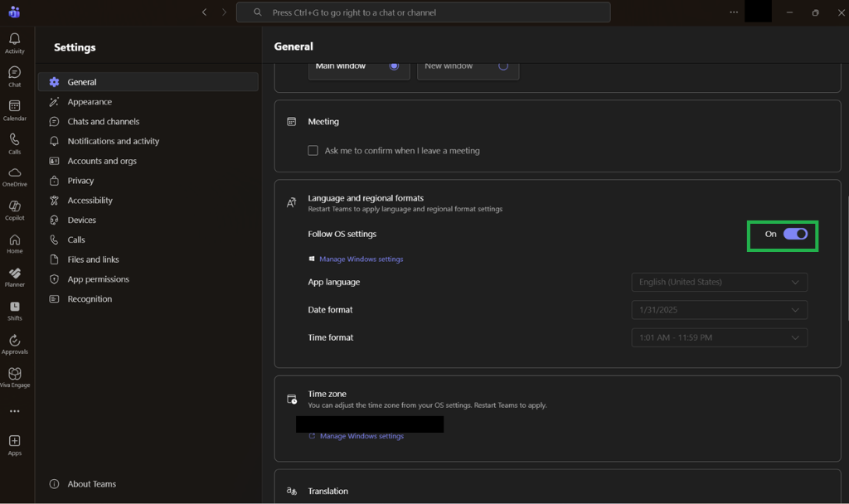Select the New window radio option
849x504 pixels.
point(503,65)
